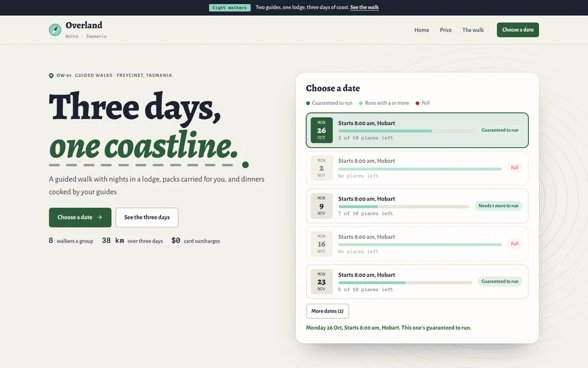Click the Eight walkers banner badge
Viewport: 588px width, 368px height.
coord(230,7)
